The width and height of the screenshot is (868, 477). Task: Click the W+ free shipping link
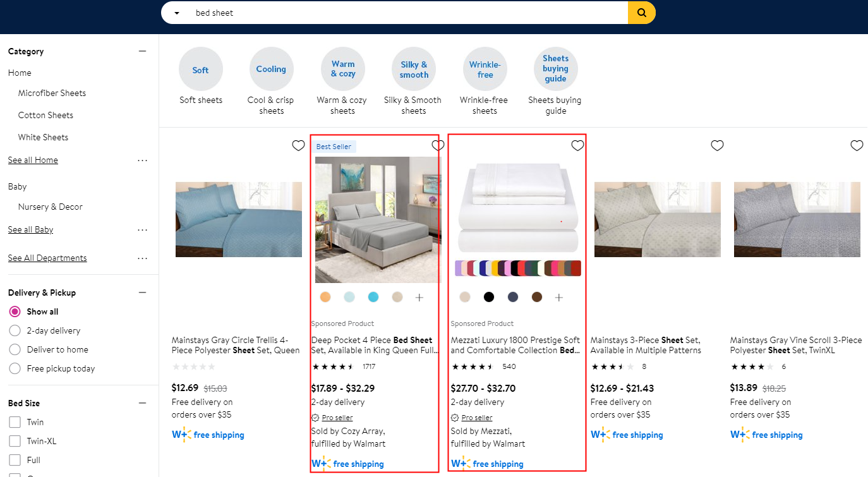point(208,435)
